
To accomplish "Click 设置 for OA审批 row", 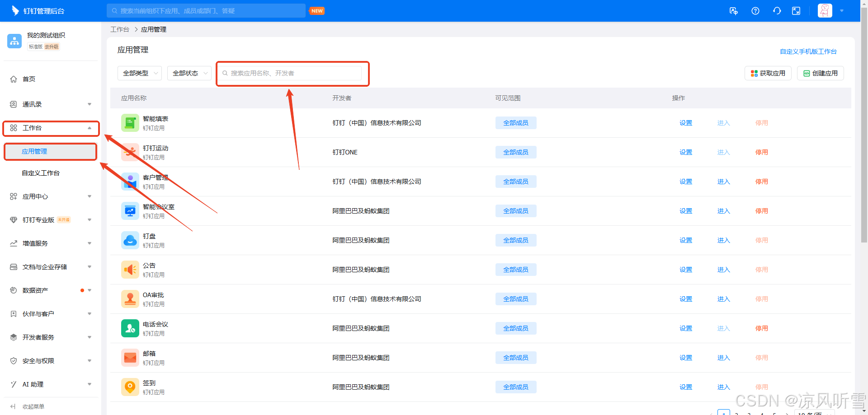I will (686, 299).
